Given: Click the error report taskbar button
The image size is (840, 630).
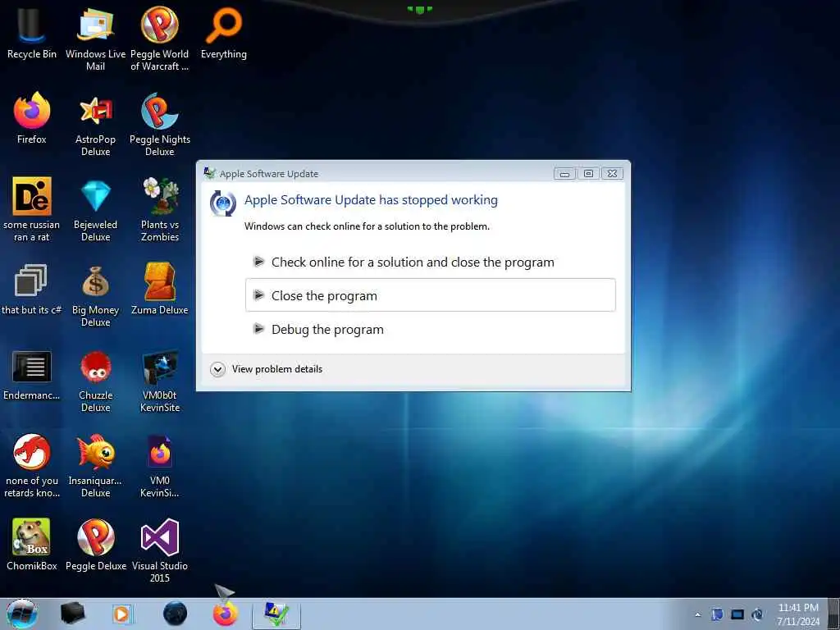Looking at the screenshot, I should point(276,614).
